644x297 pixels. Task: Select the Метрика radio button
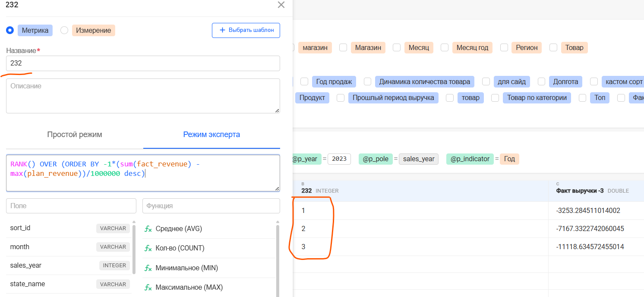click(x=9, y=30)
